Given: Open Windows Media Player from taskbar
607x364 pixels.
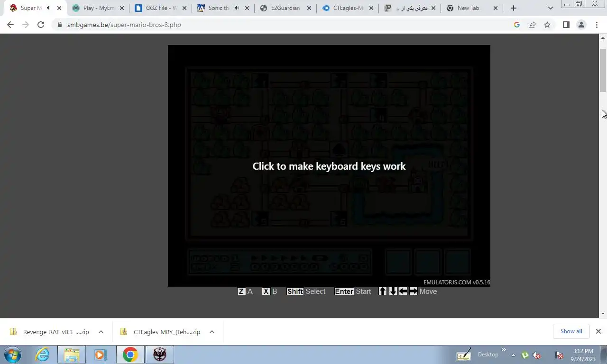Looking at the screenshot, I should coord(100,355).
